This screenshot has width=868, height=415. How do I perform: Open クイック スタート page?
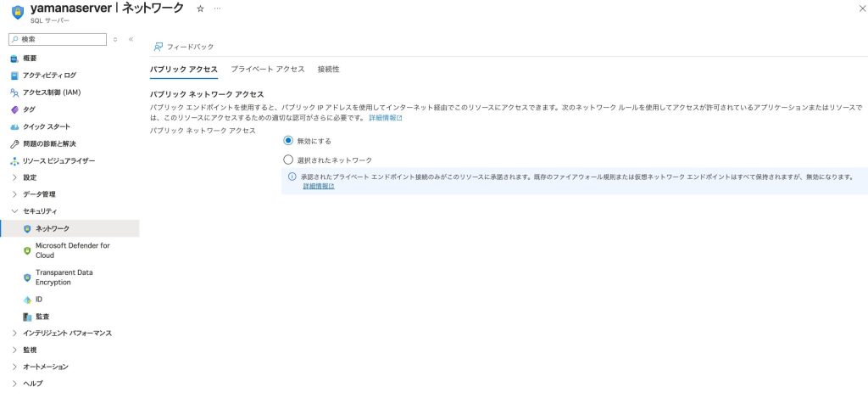click(47, 126)
